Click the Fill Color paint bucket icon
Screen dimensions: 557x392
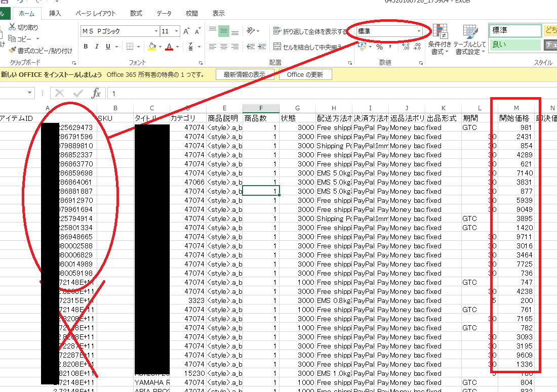coord(152,47)
